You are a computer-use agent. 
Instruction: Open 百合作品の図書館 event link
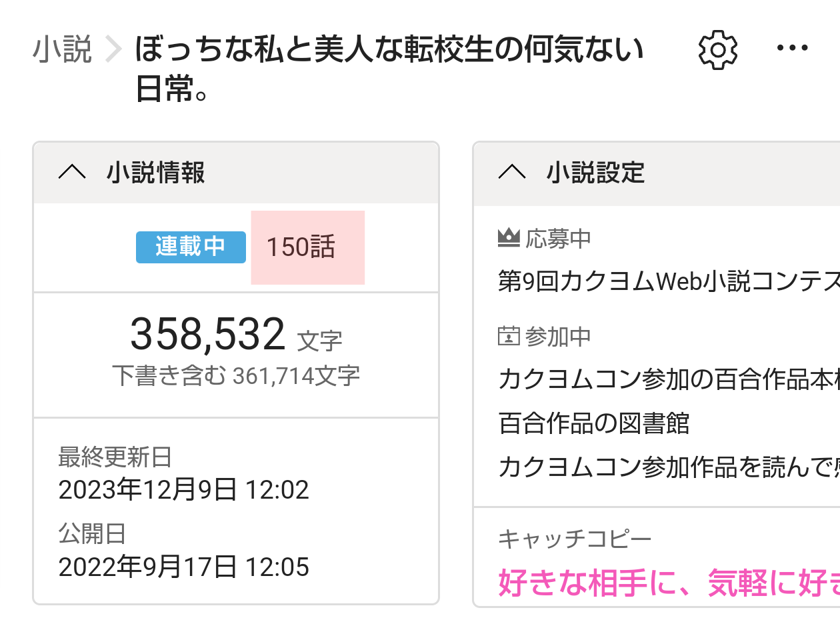tap(593, 423)
